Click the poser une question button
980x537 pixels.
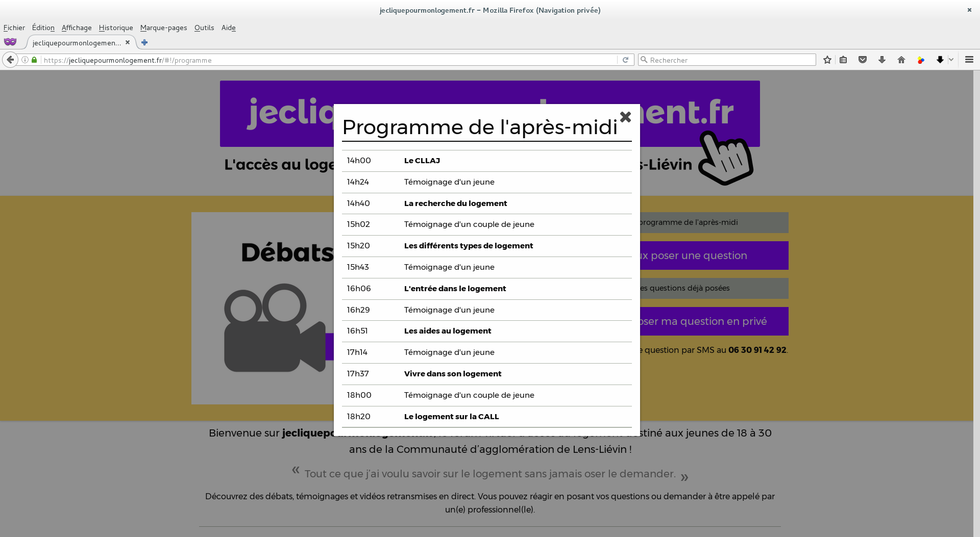click(714, 255)
